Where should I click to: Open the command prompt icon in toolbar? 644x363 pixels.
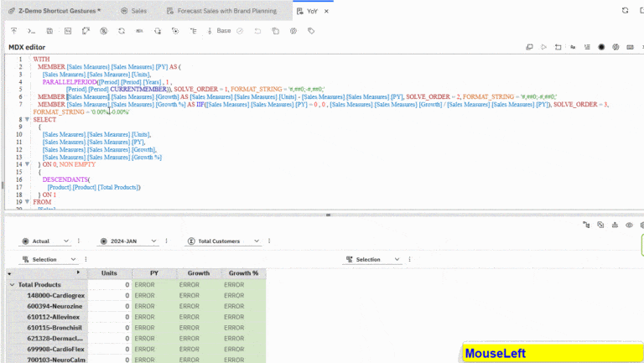[31, 31]
